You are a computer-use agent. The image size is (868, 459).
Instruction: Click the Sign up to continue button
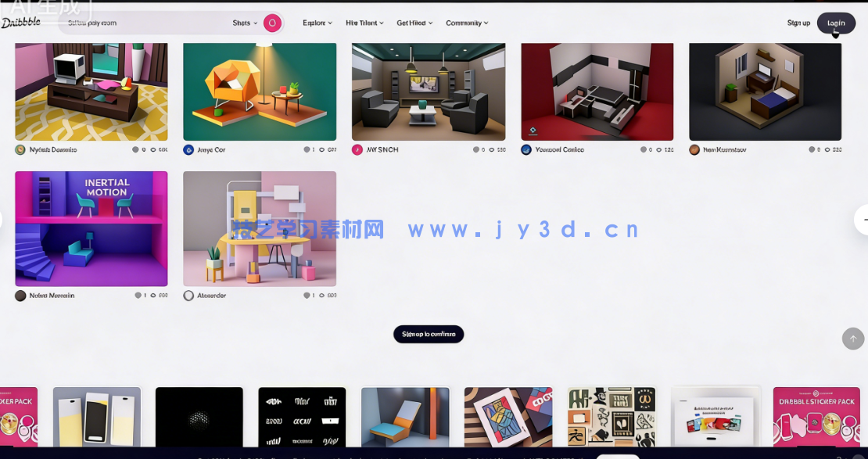429,334
